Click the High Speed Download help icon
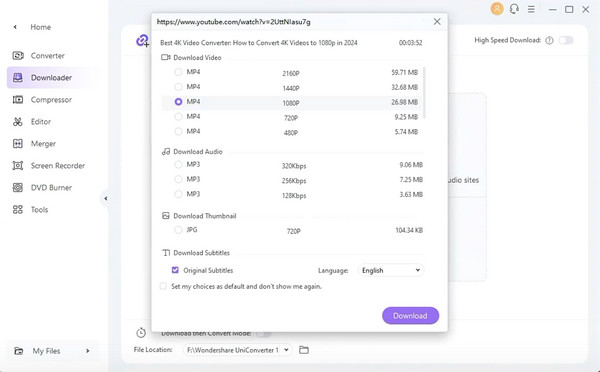The width and height of the screenshot is (600, 372). (549, 40)
